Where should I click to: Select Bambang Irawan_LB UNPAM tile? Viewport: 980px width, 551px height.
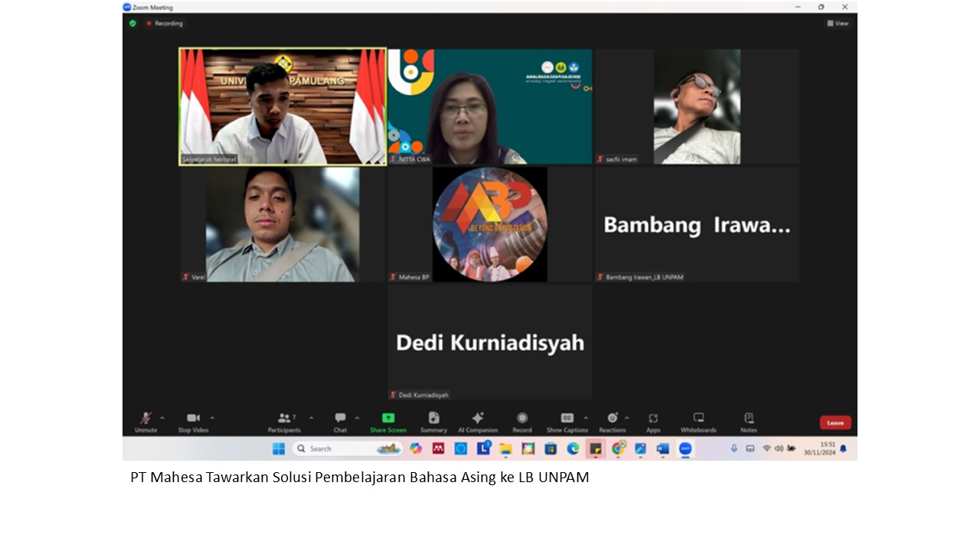pyautogui.click(x=697, y=224)
